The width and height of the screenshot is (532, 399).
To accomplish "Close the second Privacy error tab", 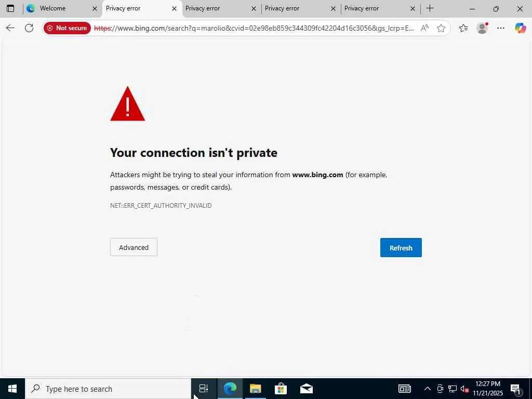I will 254,9.
